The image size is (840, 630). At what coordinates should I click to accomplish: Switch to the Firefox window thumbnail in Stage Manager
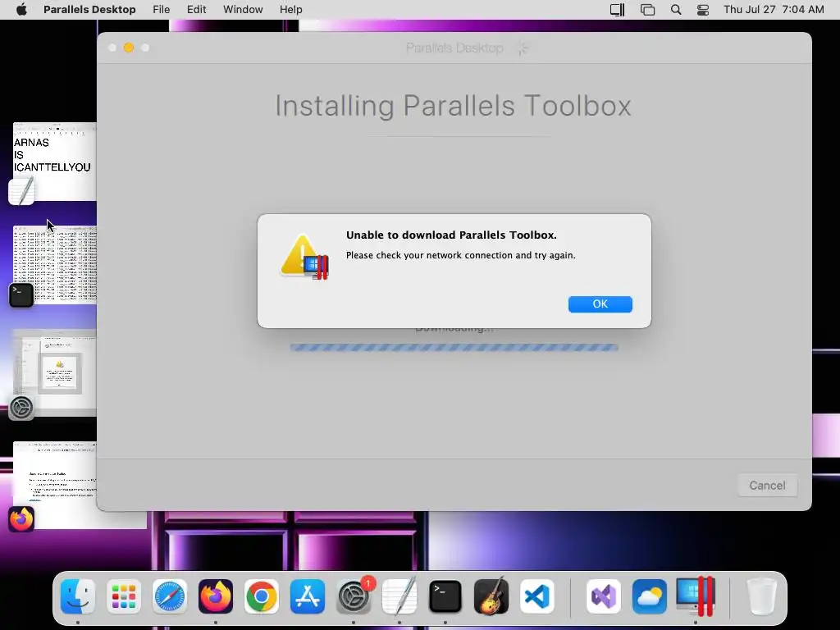click(x=55, y=485)
